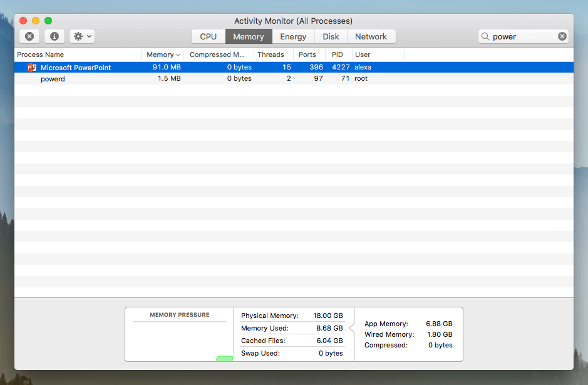Screen dimensions: 588x385
Task: Click the 91.0 MB memory value
Action: [167, 67]
